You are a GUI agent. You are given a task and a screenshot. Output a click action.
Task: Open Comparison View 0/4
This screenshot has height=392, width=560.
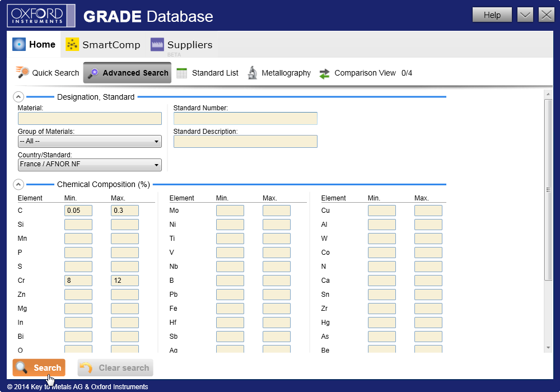[366, 73]
